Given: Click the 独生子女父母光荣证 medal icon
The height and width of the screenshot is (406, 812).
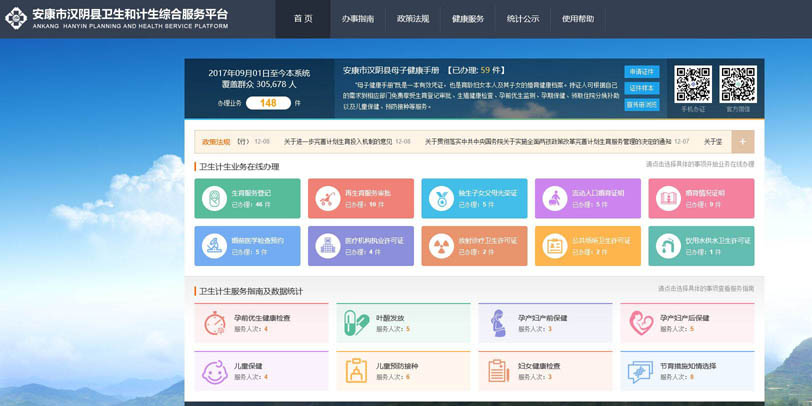Looking at the screenshot, I should (441, 198).
